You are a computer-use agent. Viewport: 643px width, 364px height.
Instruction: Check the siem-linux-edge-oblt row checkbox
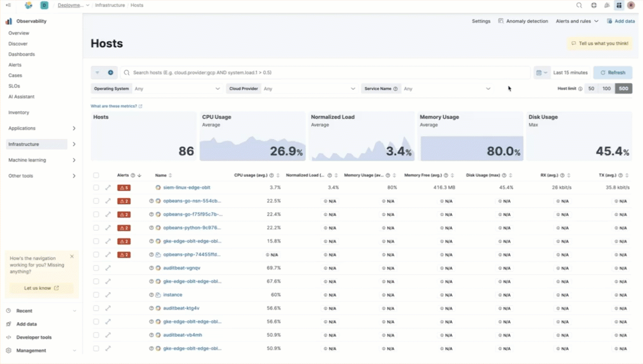coord(96,188)
